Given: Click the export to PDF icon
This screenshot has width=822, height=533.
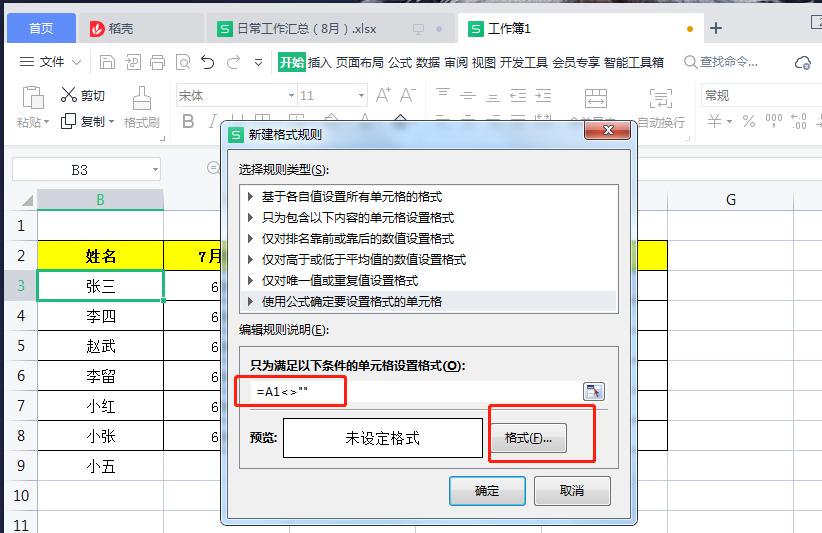Looking at the screenshot, I should click(x=133, y=62).
